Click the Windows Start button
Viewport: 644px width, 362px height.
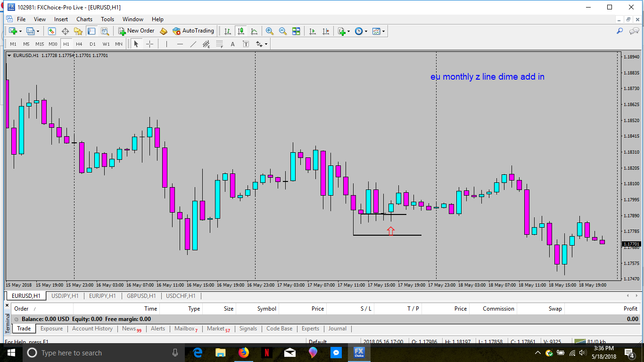click(11, 353)
